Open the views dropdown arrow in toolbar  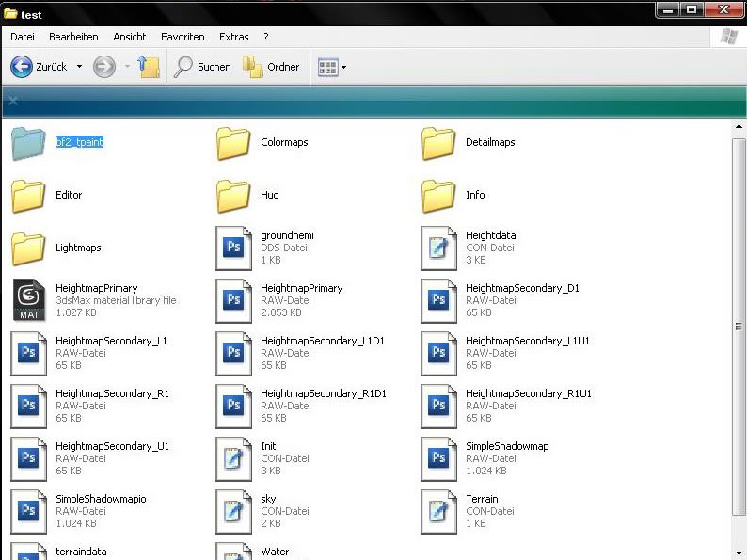coord(344,67)
